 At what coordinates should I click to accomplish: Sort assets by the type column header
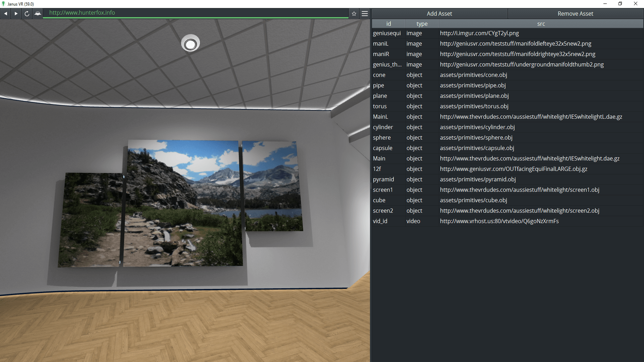click(x=422, y=23)
